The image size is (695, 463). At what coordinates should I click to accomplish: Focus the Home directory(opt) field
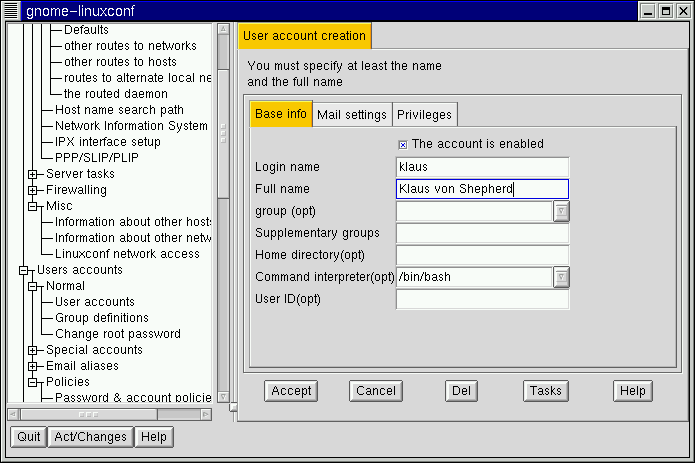(482, 255)
